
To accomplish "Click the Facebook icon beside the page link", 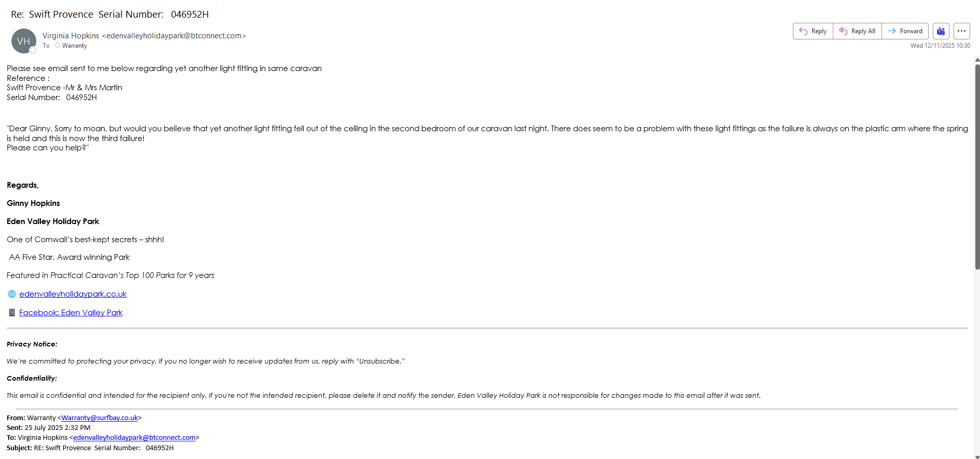I will 12,313.
